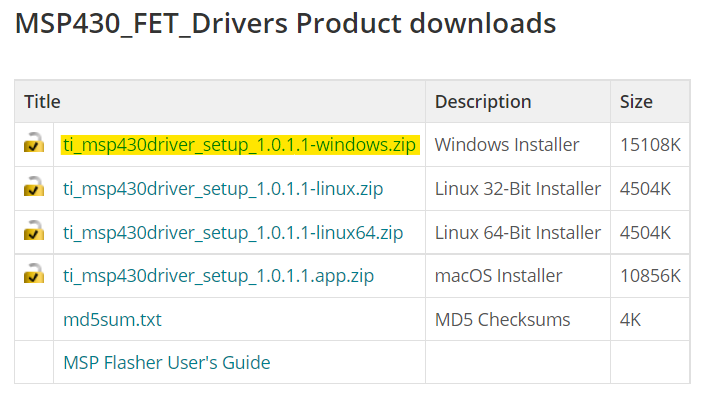The height and width of the screenshot is (400, 706).
Task: Open the md5sum.txt link
Action: pyautogui.click(x=112, y=319)
